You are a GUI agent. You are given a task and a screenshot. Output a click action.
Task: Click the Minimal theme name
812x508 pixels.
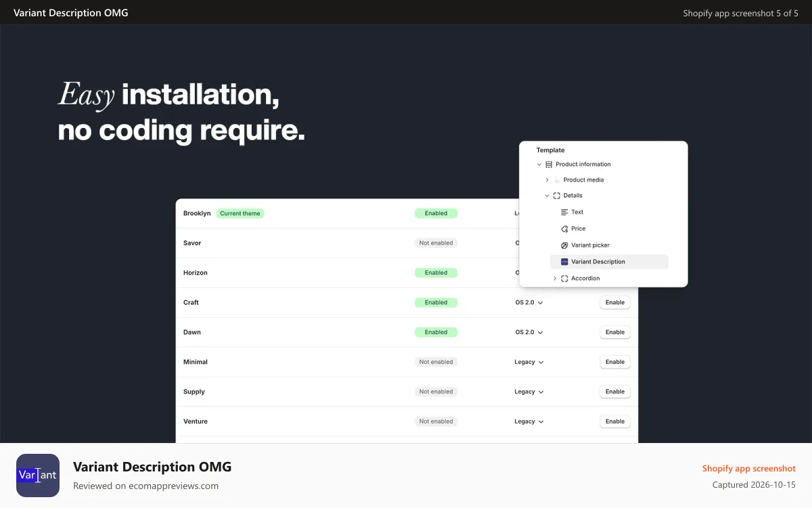click(196, 362)
